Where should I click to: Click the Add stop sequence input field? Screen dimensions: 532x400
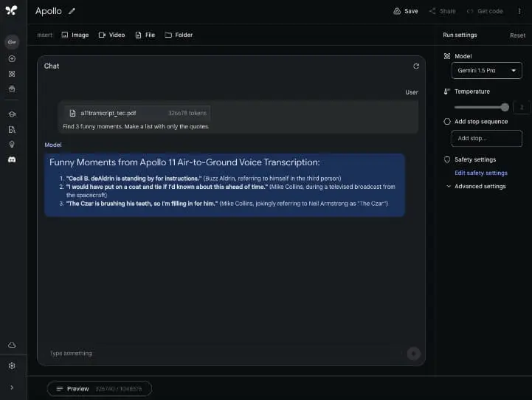pos(486,138)
